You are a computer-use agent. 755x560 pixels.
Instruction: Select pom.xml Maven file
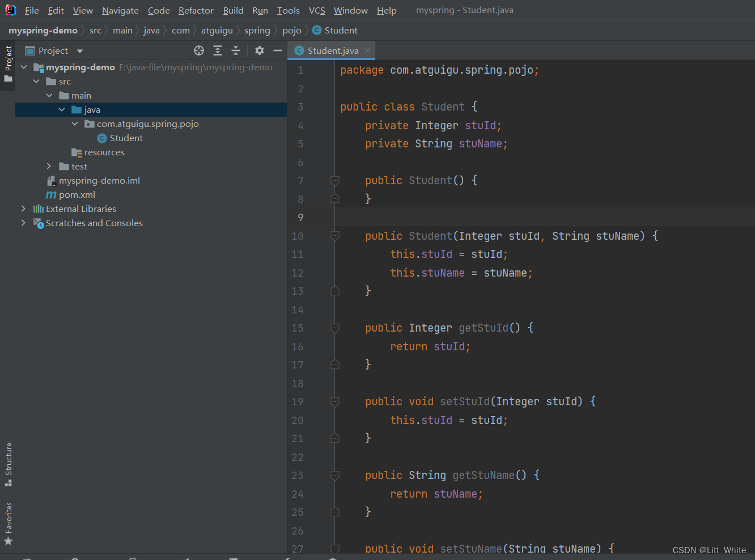77,195
